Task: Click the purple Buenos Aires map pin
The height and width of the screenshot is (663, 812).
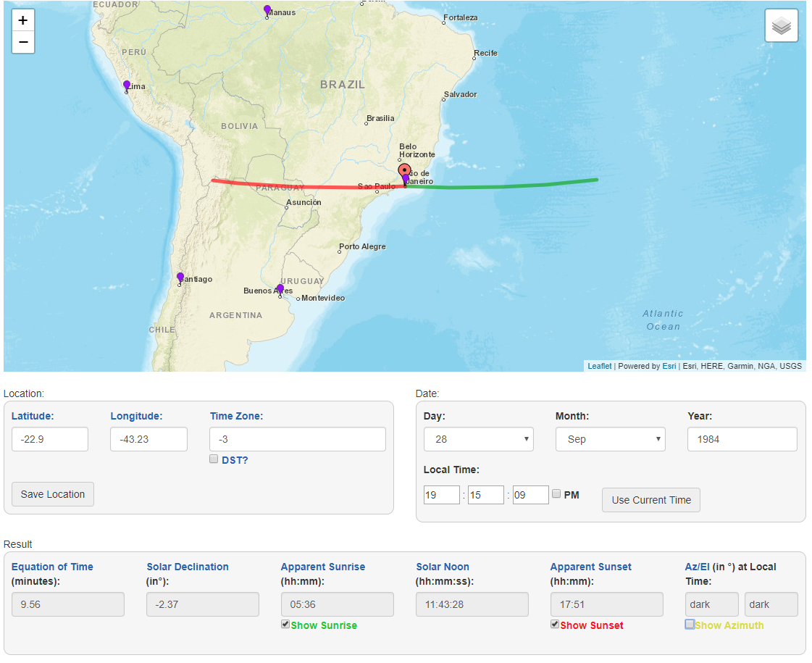Action: coord(280,289)
